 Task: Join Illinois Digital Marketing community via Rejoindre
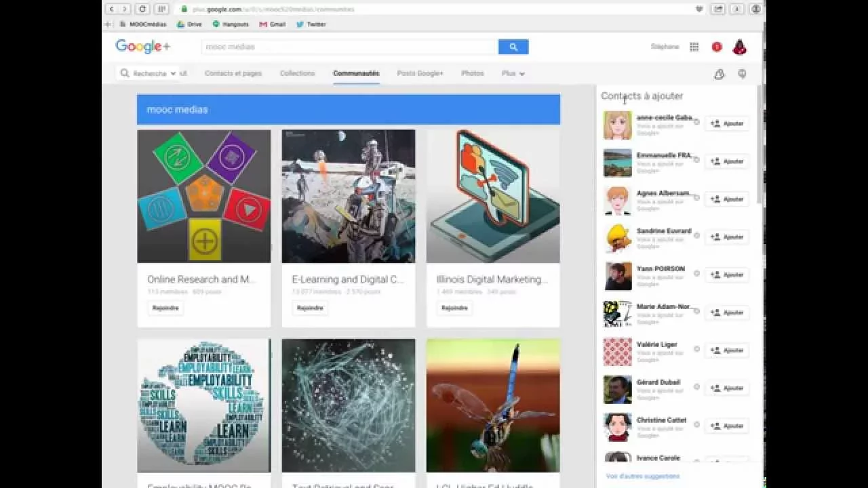click(x=454, y=308)
